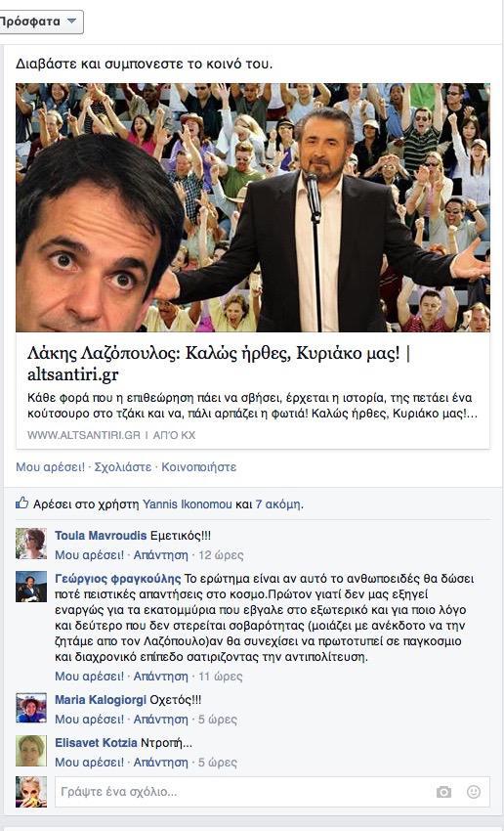
Task: Show the 7 ακόμη likers
Action: tap(278, 504)
